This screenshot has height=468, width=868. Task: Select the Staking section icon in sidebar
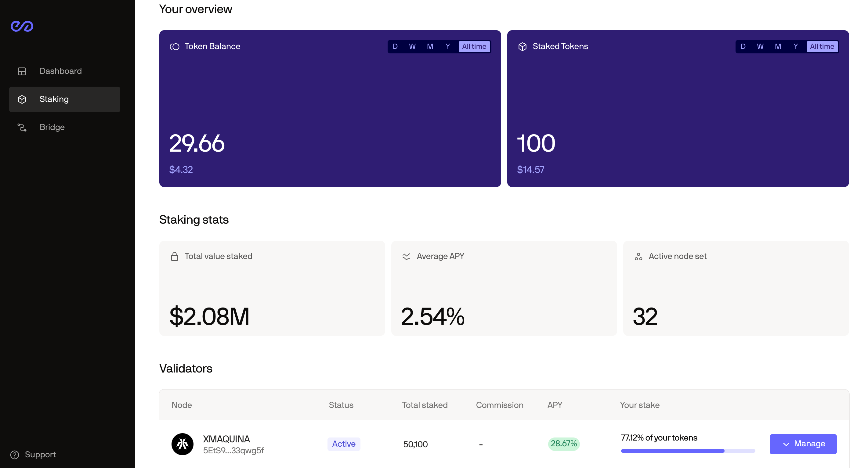(x=22, y=99)
